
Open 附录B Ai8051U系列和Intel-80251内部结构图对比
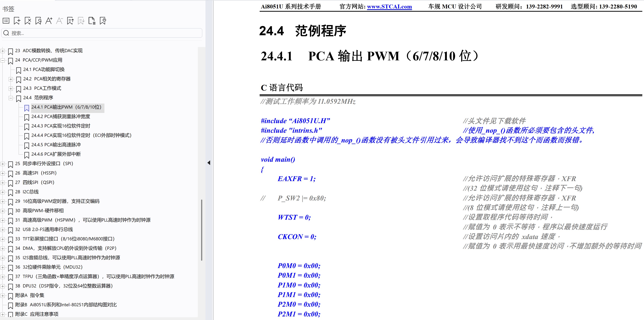(66, 305)
